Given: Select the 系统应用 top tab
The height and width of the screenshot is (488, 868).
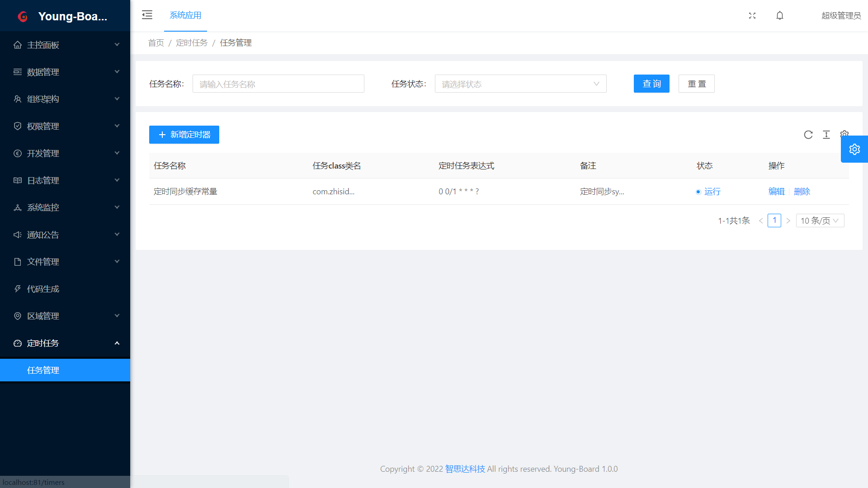Looking at the screenshot, I should pos(185,15).
